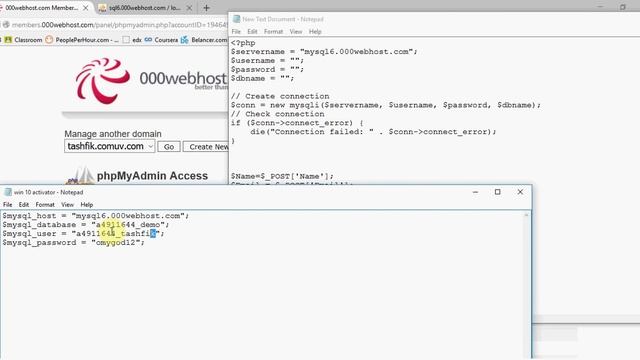Image resolution: width=640 pixels, height=360 pixels.
Task: Open Coursera bookmark
Action: tap(162, 40)
